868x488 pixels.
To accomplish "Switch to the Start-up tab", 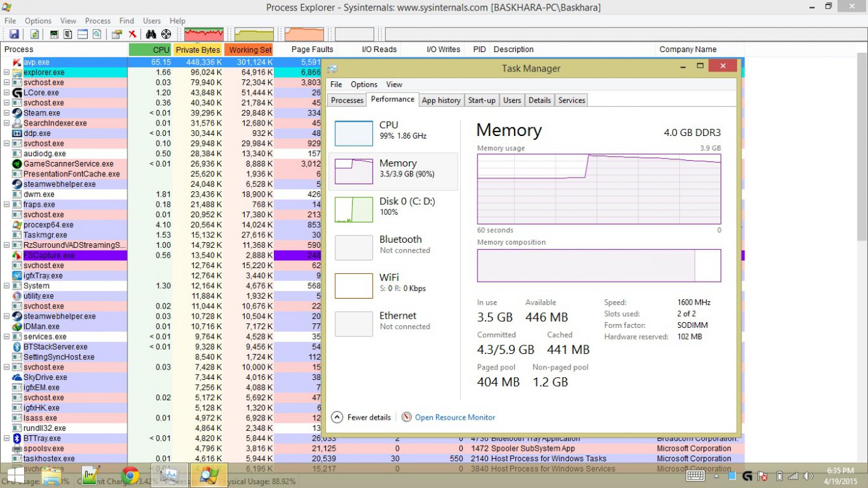I will (x=481, y=100).
